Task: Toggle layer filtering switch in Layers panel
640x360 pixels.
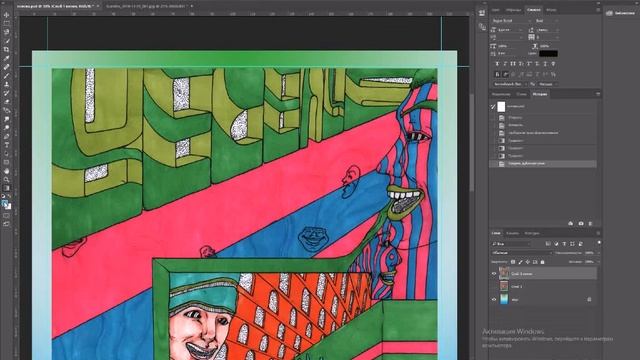Action: (599, 243)
